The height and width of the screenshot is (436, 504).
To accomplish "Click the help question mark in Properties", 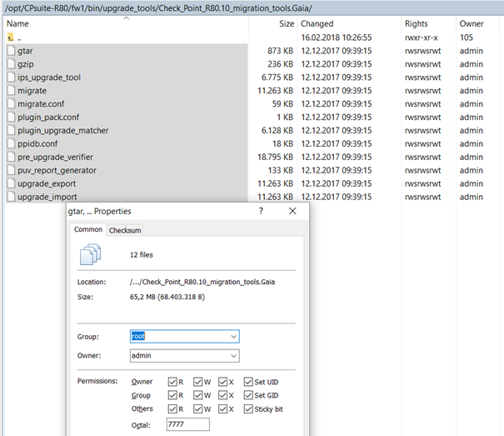I will (x=261, y=211).
